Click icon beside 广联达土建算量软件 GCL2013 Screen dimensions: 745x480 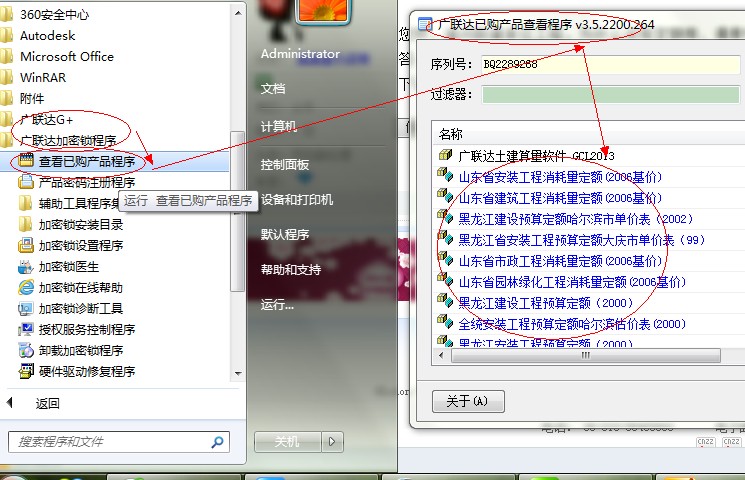click(x=445, y=155)
